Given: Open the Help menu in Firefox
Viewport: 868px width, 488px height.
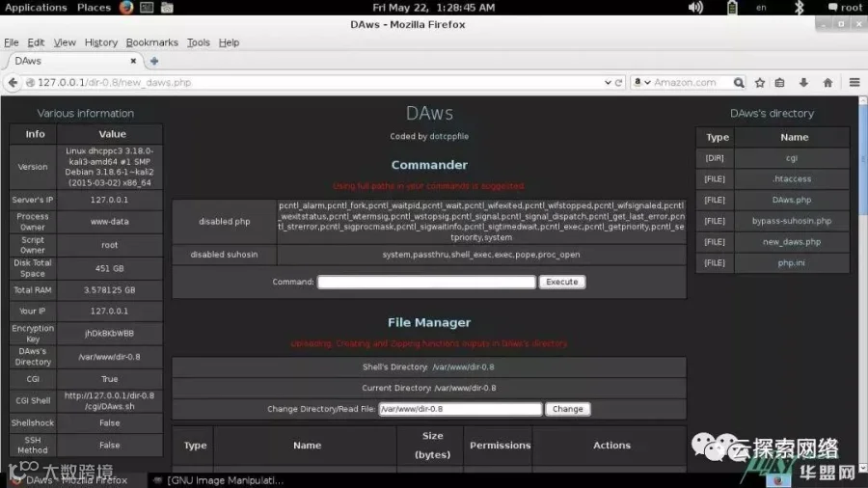Looking at the screenshot, I should coord(229,42).
